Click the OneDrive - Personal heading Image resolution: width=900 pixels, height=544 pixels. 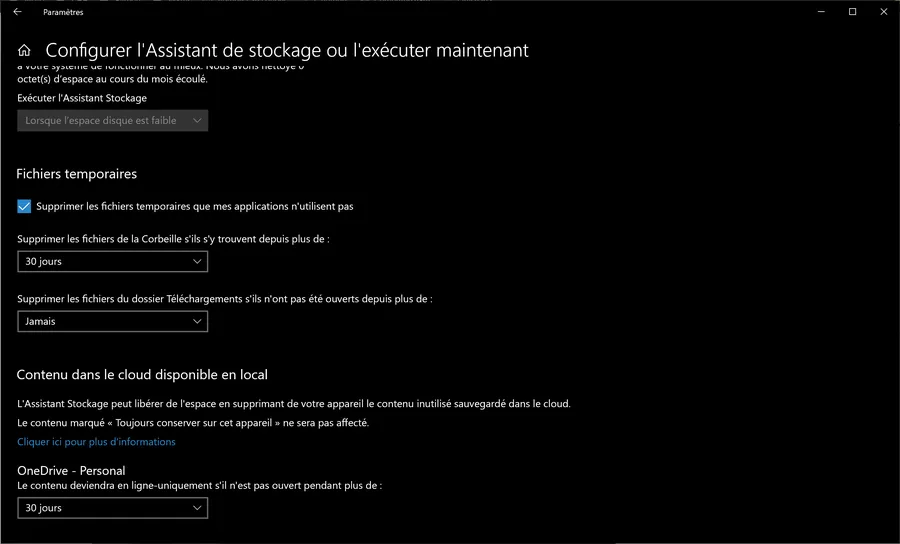71,471
